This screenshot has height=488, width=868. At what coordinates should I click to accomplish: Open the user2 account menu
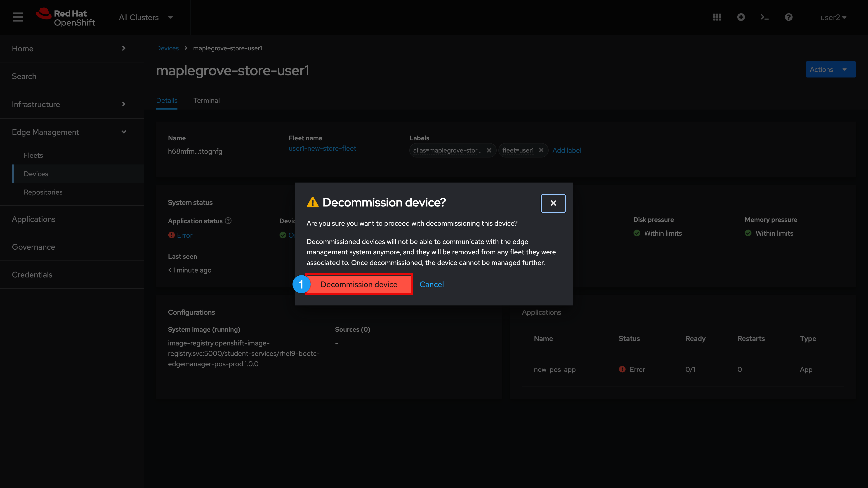833,17
